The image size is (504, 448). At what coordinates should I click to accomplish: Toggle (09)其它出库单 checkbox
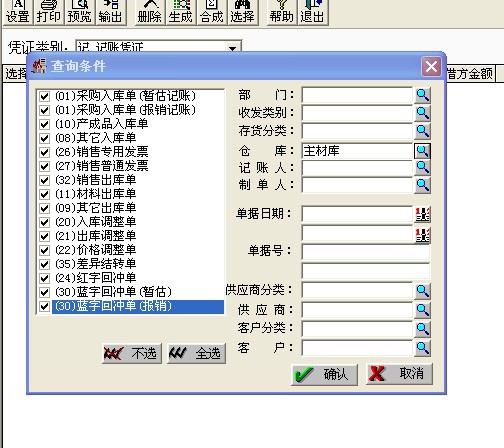point(44,208)
